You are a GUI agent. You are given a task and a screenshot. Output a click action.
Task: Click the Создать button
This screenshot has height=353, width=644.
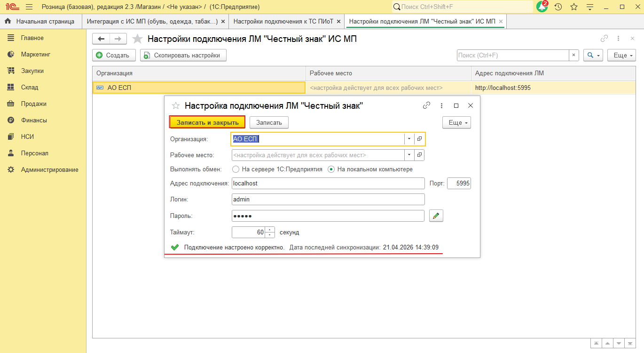(114, 55)
